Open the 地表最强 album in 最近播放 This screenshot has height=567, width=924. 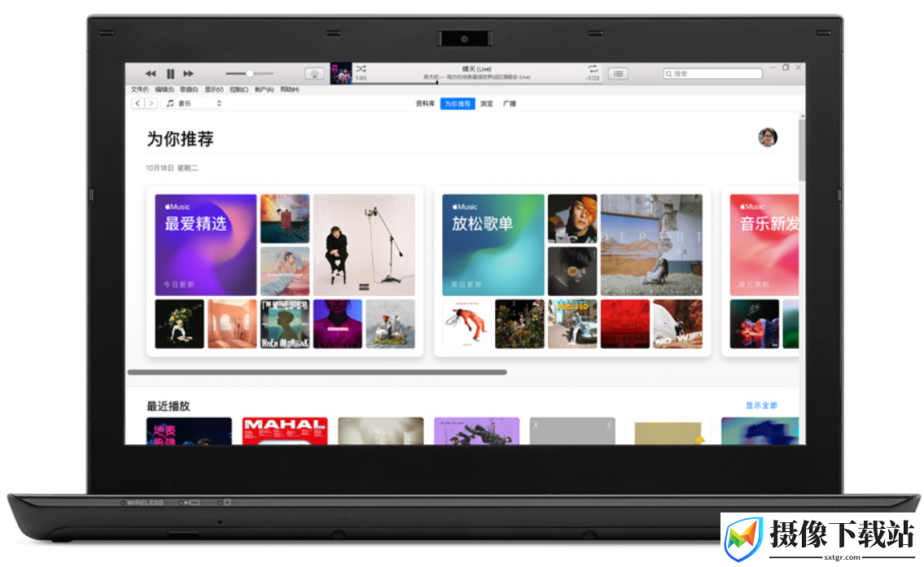click(x=189, y=431)
